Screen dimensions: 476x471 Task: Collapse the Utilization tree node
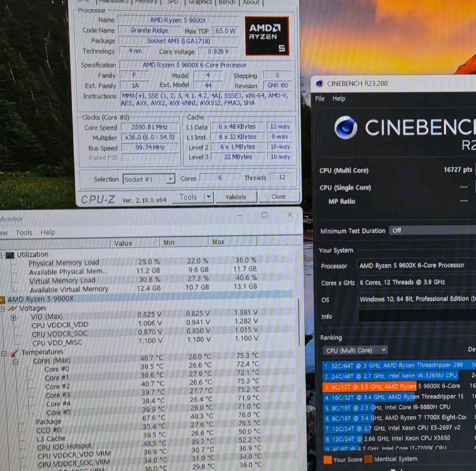coord(1,255)
